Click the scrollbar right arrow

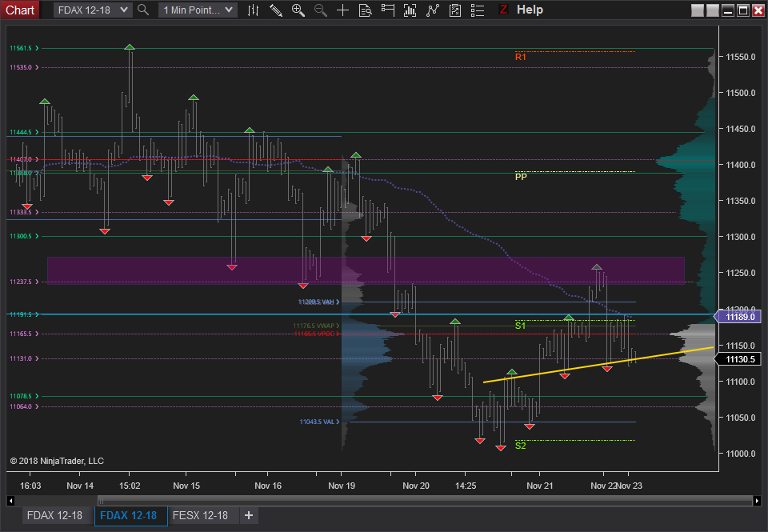pos(758,501)
